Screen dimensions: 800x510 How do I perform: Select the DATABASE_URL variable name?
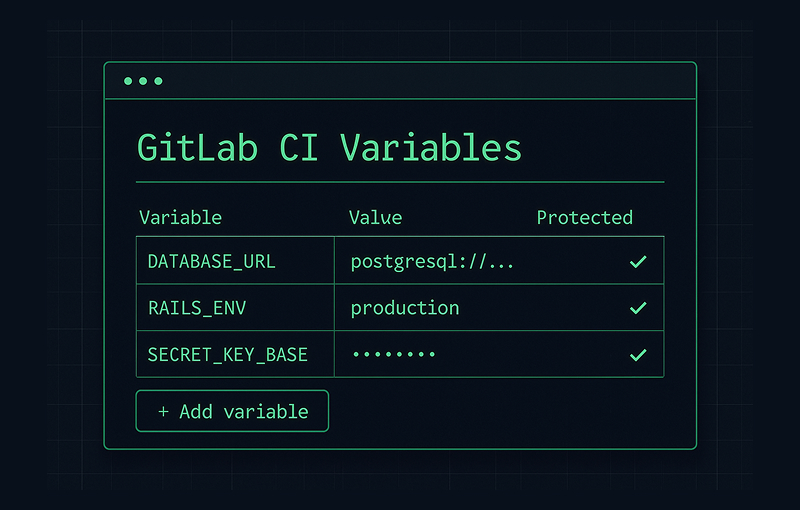tap(211, 262)
